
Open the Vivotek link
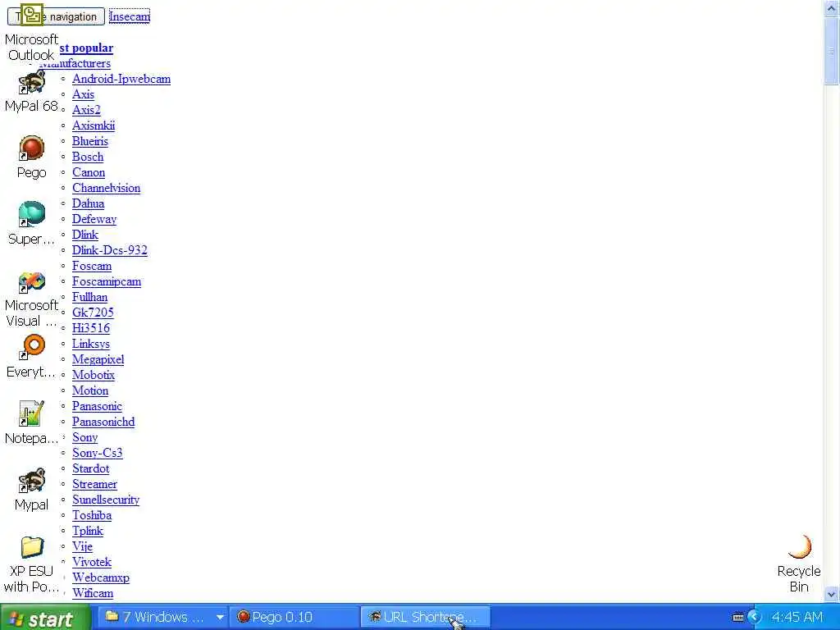tap(92, 562)
